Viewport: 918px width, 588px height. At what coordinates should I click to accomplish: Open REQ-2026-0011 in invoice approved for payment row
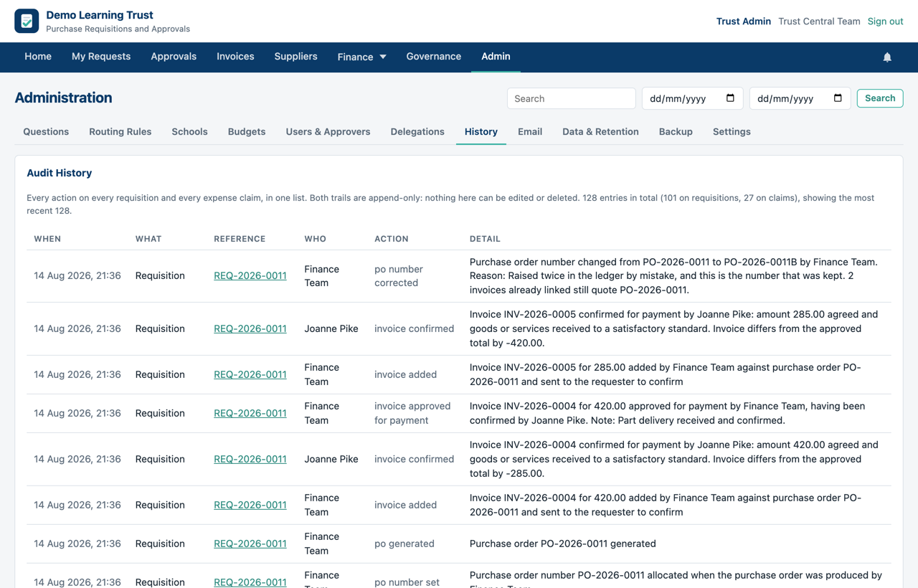point(250,413)
